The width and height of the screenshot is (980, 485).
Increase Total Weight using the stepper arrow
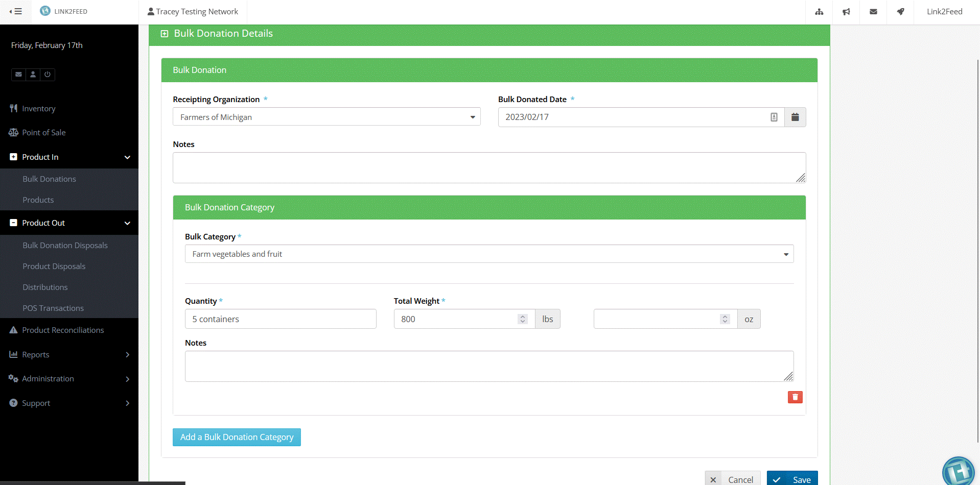[x=522, y=316]
